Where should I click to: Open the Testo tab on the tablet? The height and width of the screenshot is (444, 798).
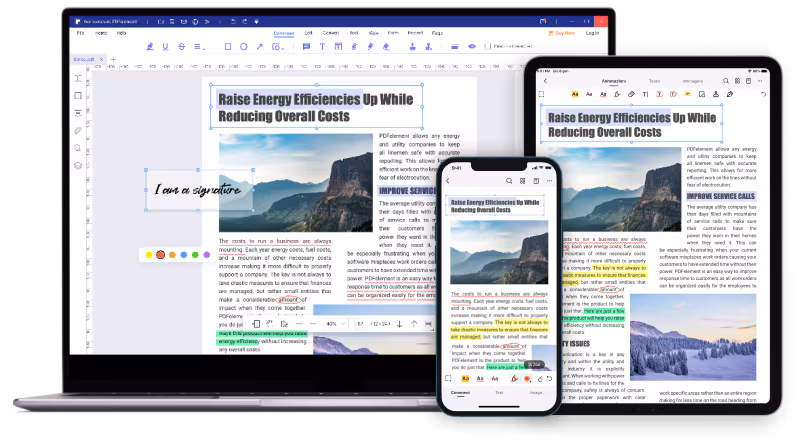pos(654,81)
